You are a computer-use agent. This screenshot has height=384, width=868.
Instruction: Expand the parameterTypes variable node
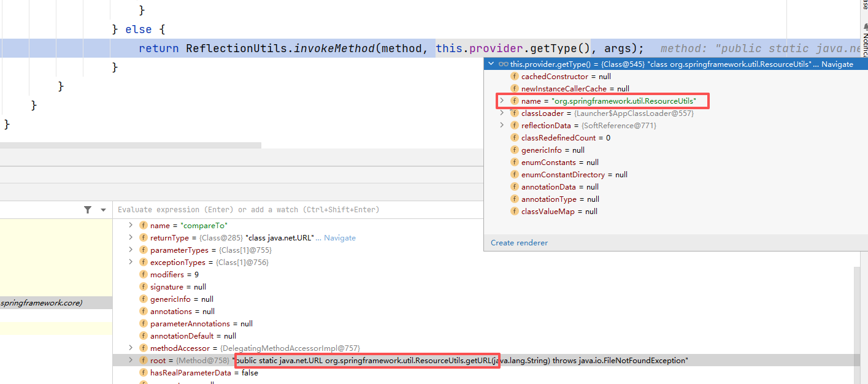click(131, 250)
